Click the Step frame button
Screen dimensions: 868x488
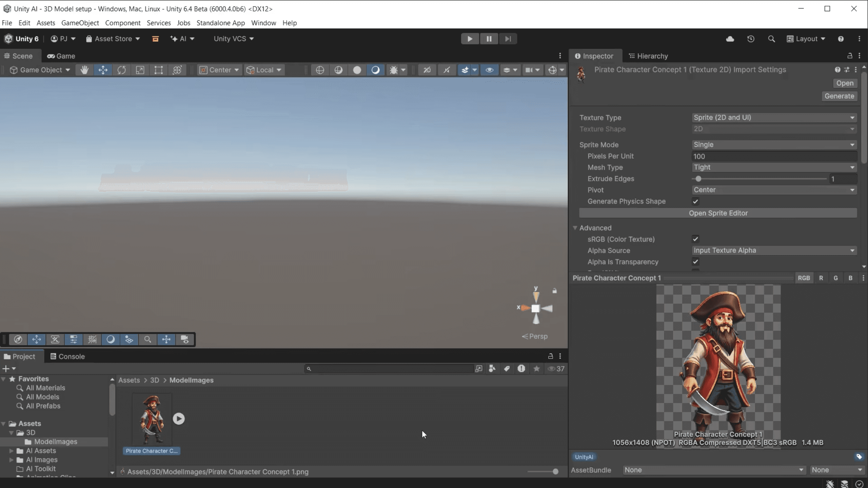point(508,39)
